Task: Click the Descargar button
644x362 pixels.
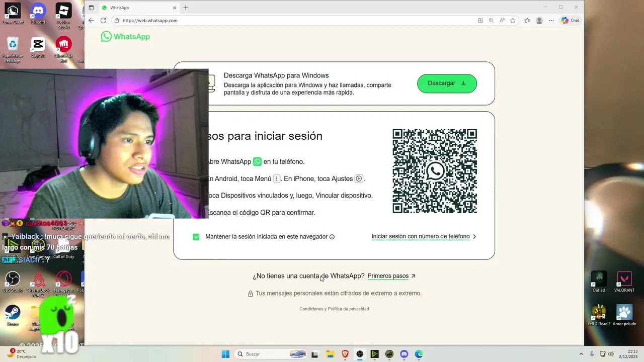Action: [447, 83]
